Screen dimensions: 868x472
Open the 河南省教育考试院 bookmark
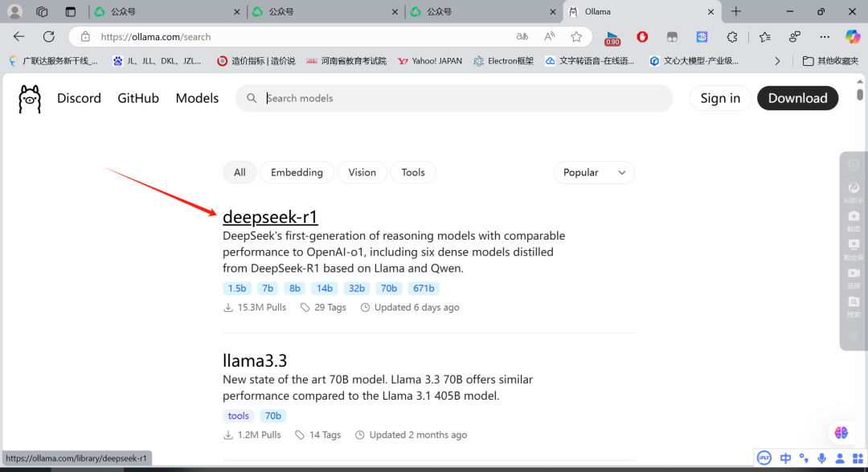pos(346,61)
